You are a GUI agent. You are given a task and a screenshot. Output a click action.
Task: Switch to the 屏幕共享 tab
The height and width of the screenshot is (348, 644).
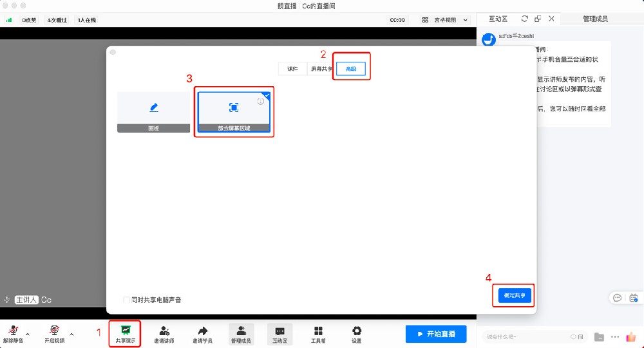click(x=320, y=69)
